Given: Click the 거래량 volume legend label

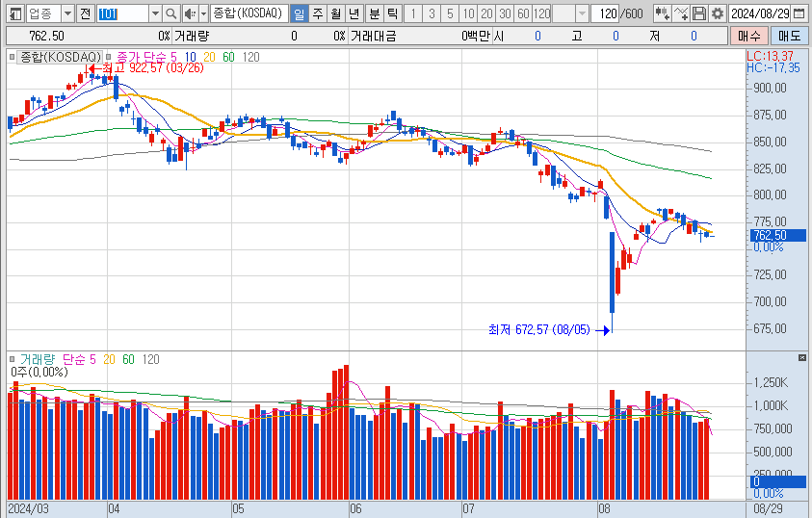Looking at the screenshot, I should (37, 359).
